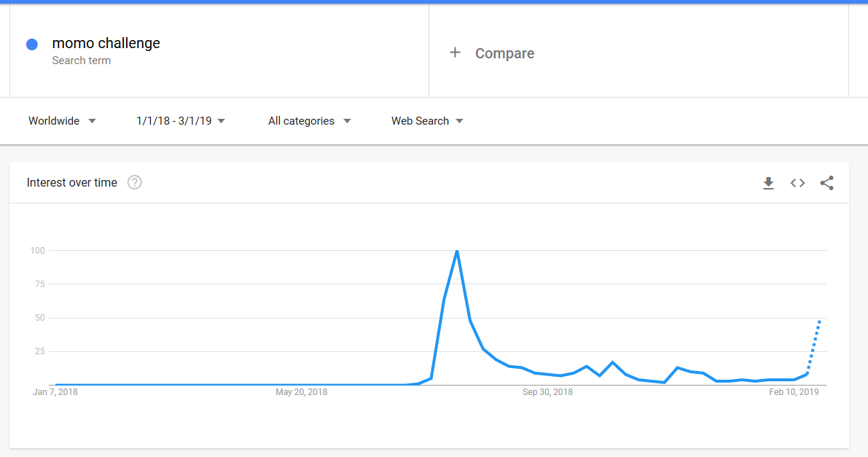Click the Search term subtitle text

pos(82,60)
